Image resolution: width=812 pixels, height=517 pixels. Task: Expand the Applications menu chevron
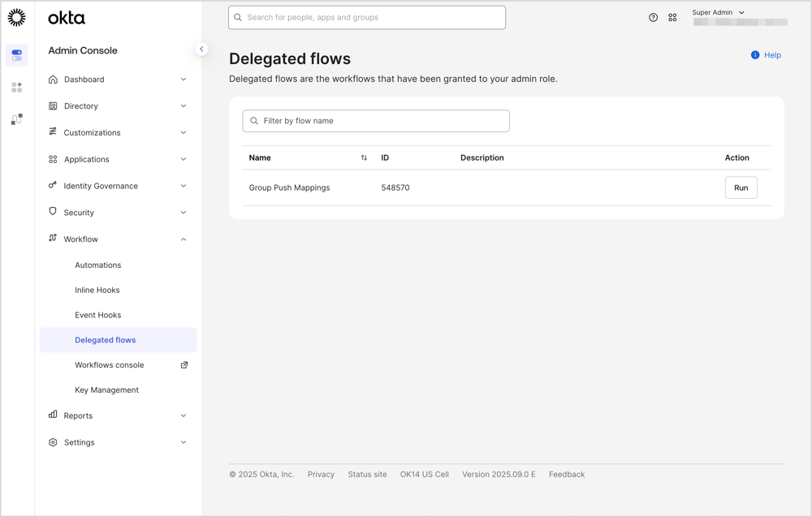[184, 159]
